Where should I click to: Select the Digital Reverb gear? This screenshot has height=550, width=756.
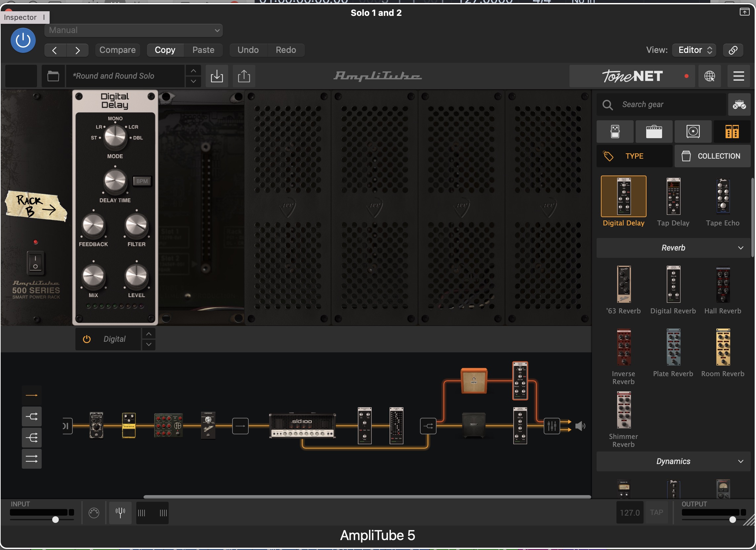[x=673, y=284]
